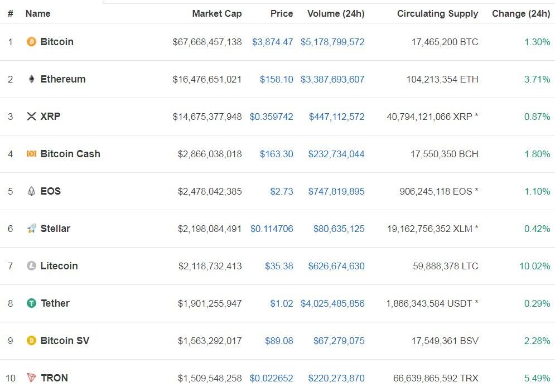Click TRON price $0.022652
This screenshot has height=392, width=555.
271,378
